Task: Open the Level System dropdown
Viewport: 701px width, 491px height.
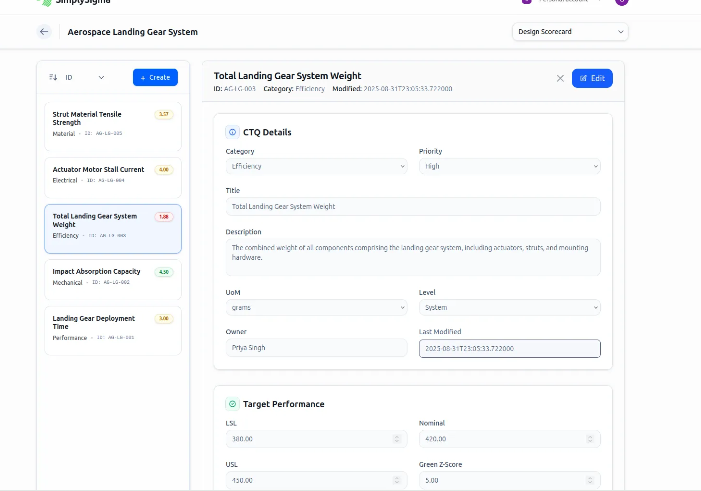Action: tap(510, 308)
